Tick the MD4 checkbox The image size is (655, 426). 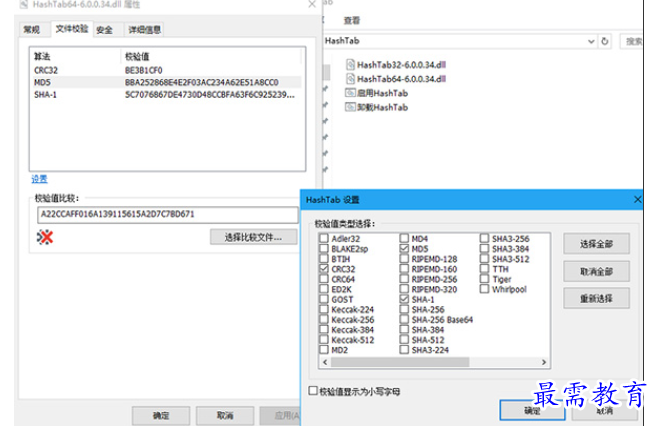tap(404, 238)
